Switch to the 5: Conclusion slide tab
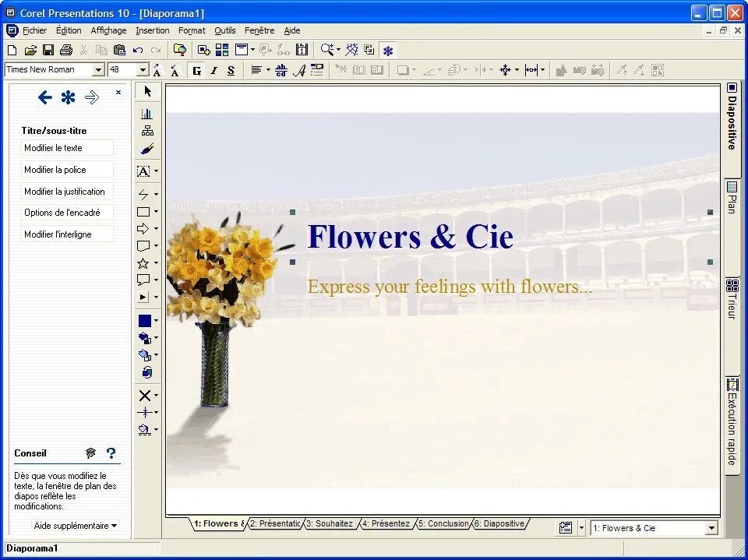This screenshot has width=748, height=560. coord(443,523)
